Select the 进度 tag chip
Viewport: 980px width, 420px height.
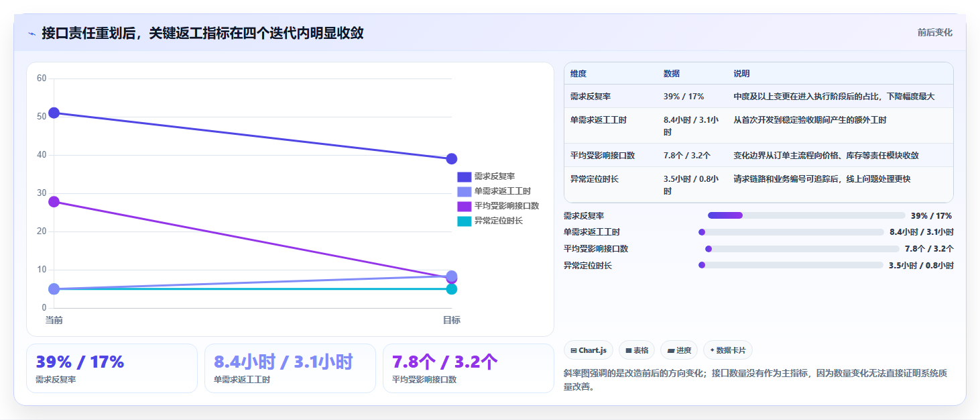pyautogui.click(x=679, y=350)
